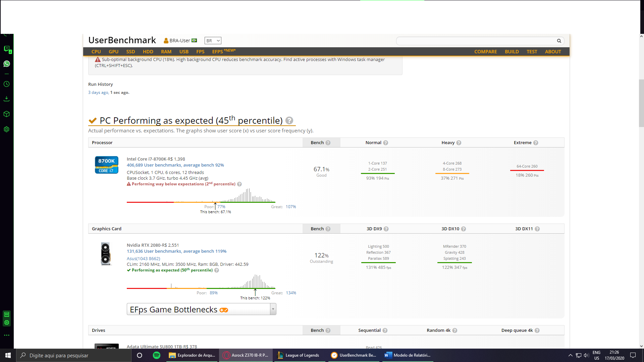Open Twitch icon in browser sidebar

point(7,49)
